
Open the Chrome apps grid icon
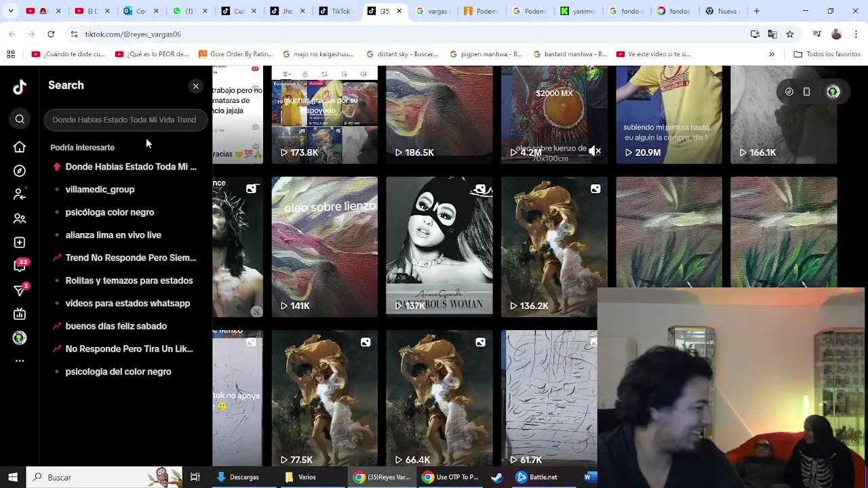11,54
